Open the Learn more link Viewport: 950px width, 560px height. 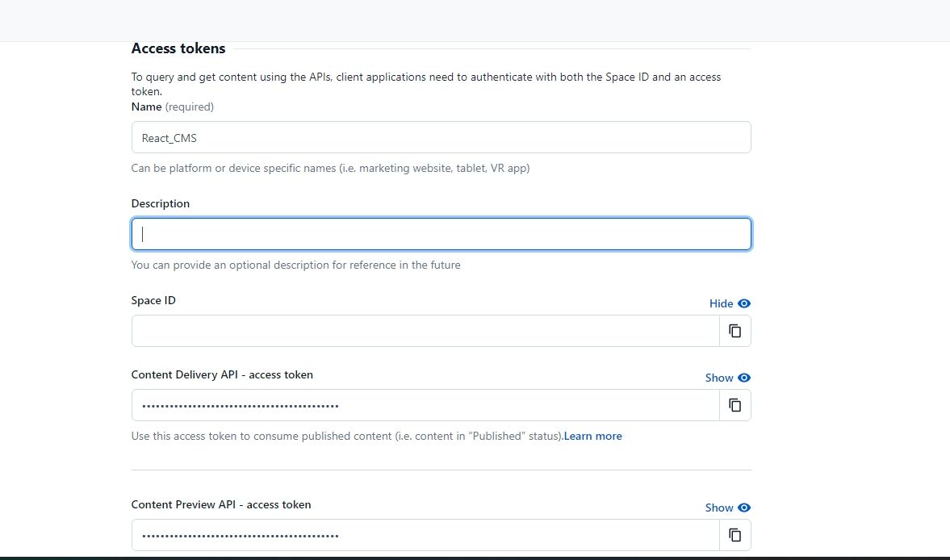(x=592, y=436)
